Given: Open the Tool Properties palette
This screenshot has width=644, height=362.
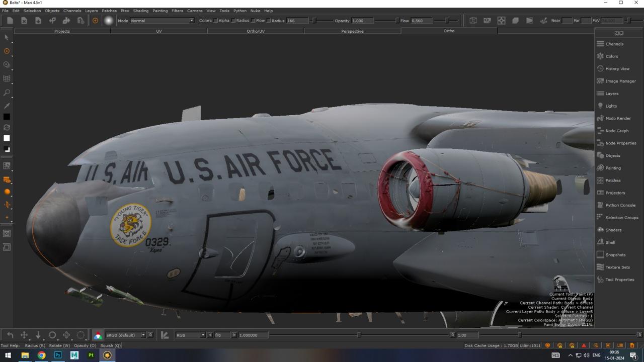Looking at the screenshot, I should pos(620,280).
